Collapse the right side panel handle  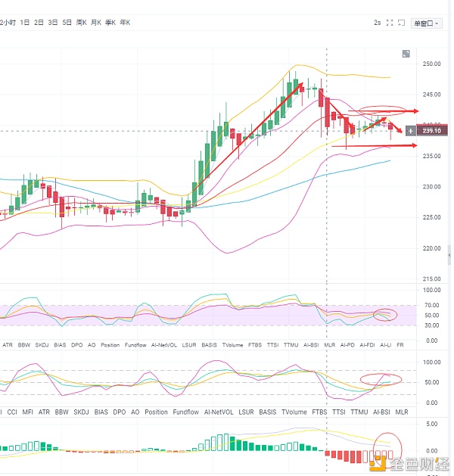point(449,255)
